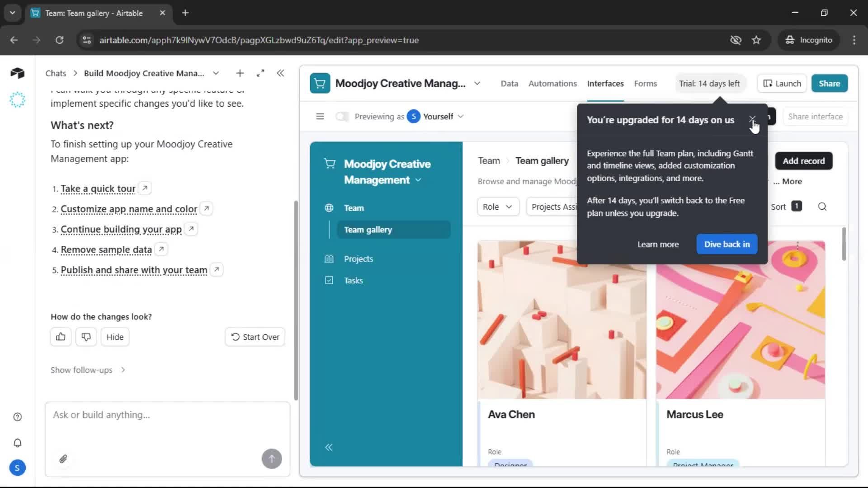Screen dimensions: 868x488
Task: Open Chrome three-dot menu
Action: coord(854,40)
